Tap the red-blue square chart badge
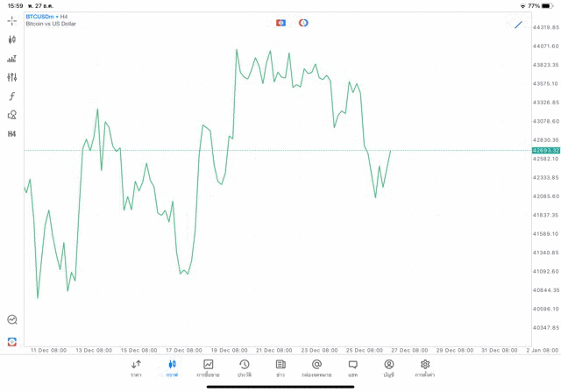The height and width of the screenshot is (392, 561). (280, 23)
